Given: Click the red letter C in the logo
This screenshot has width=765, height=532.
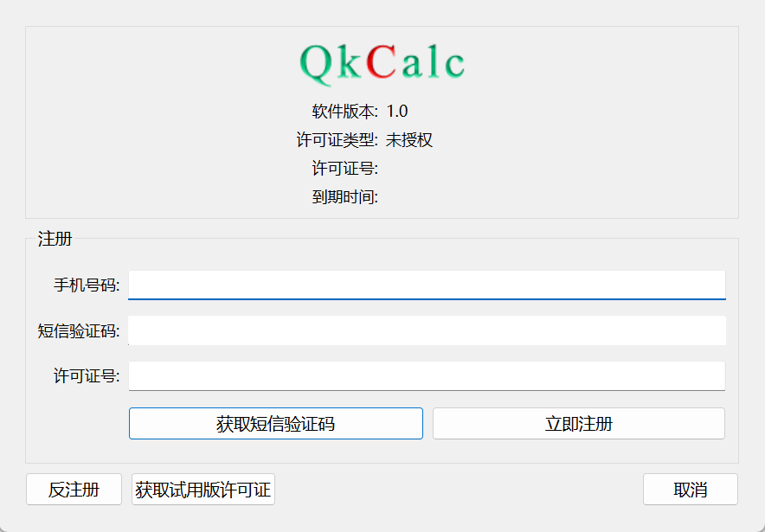Looking at the screenshot, I should [x=381, y=63].
